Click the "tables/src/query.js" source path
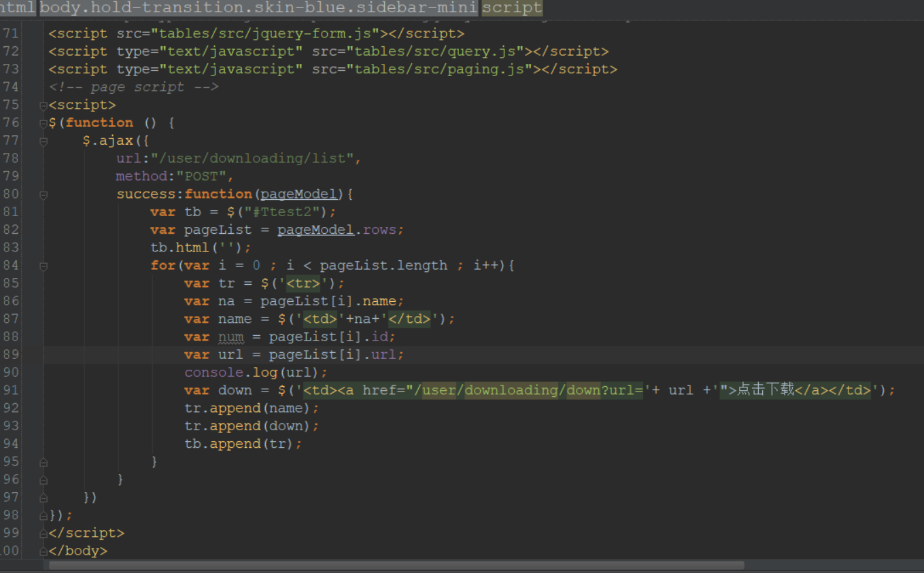The height and width of the screenshot is (573, 924). 435,51
